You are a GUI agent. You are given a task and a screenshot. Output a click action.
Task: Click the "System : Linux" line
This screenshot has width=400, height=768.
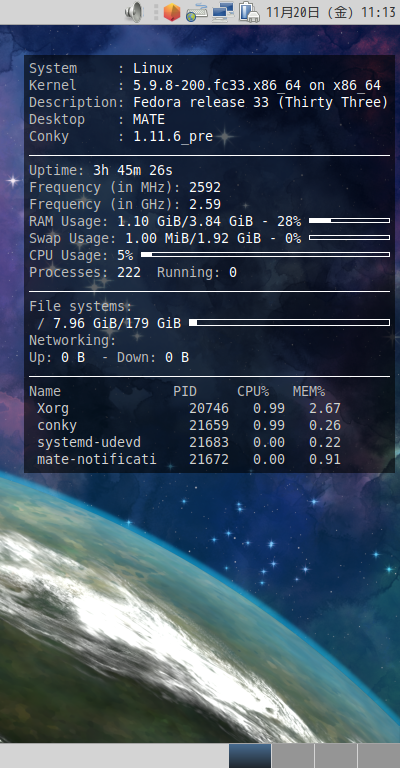(x=101, y=69)
